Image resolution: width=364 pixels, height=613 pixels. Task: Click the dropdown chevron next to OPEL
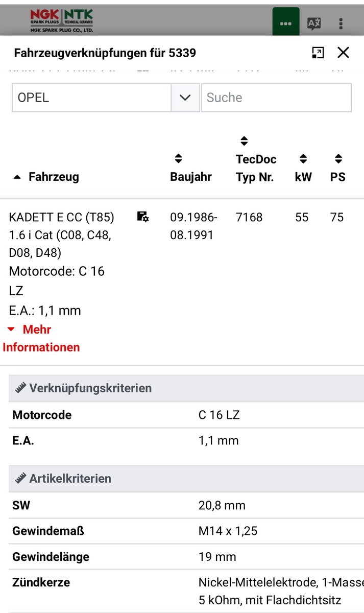pyautogui.click(x=185, y=98)
